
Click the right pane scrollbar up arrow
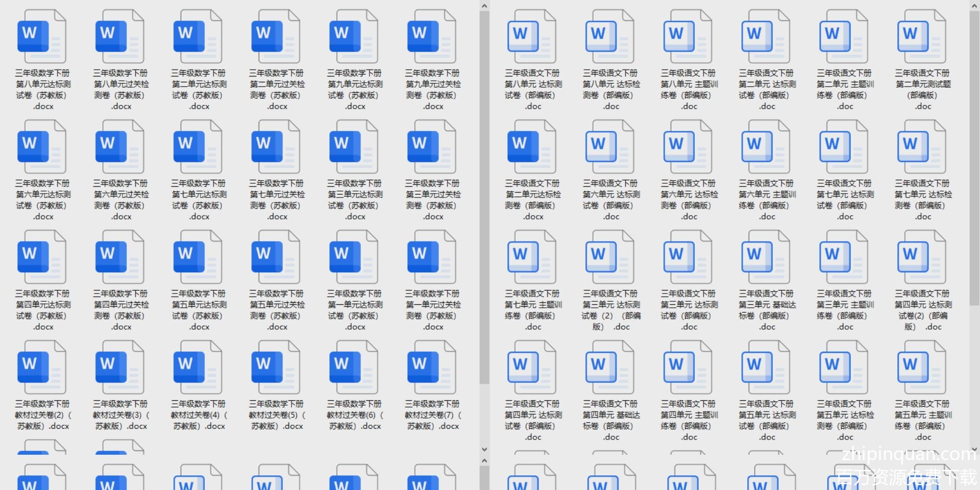click(974, 6)
